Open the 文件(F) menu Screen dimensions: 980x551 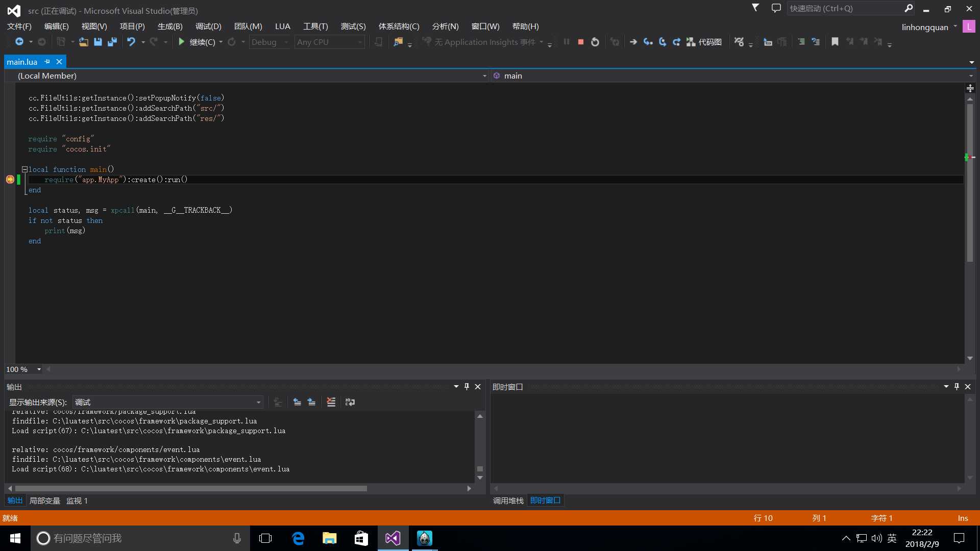click(19, 27)
